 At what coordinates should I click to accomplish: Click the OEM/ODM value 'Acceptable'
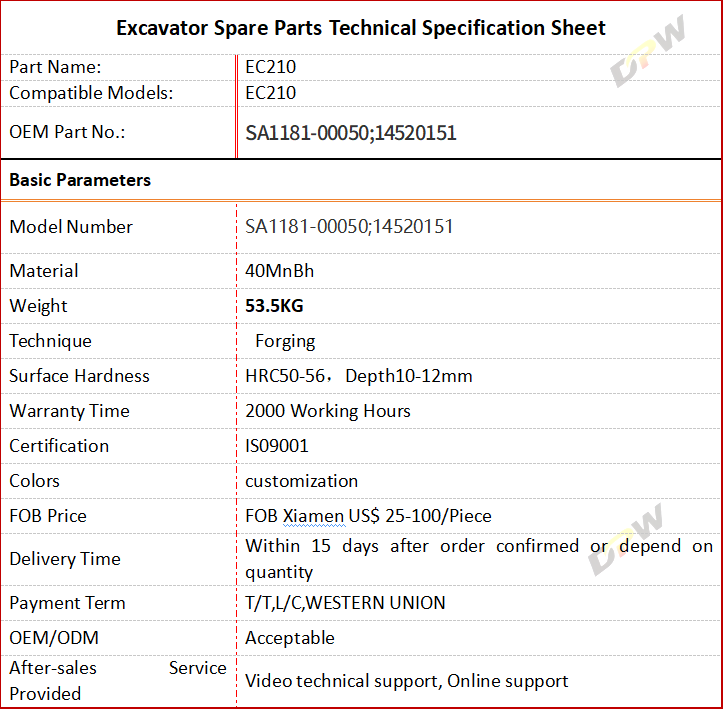(290, 638)
